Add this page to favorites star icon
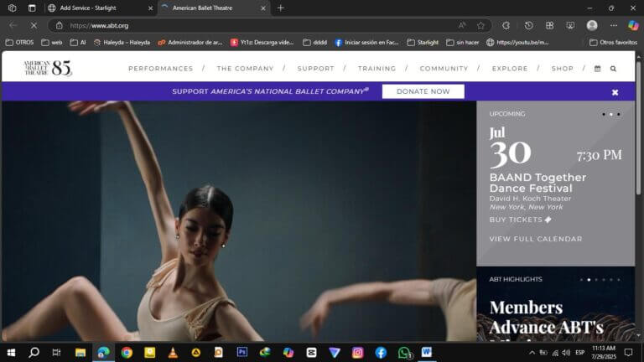This screenshot has width=644, height=362. tap(480, 25)
